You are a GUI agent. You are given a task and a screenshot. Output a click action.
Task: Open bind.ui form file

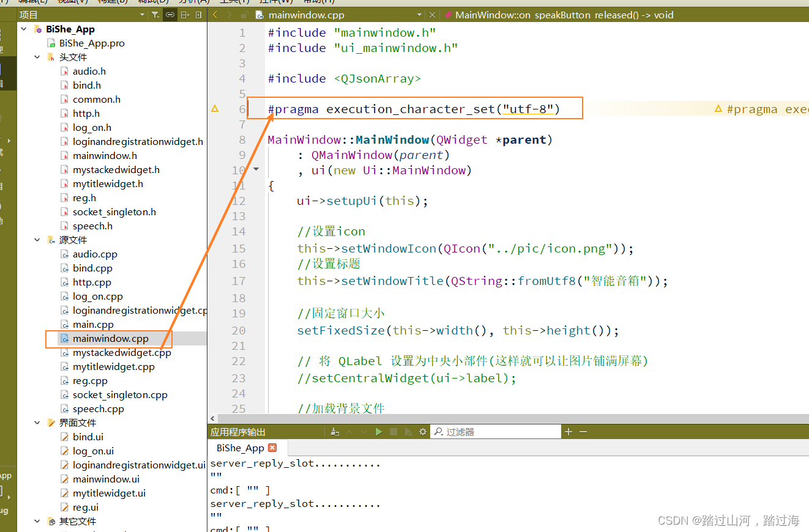[88, 437]
